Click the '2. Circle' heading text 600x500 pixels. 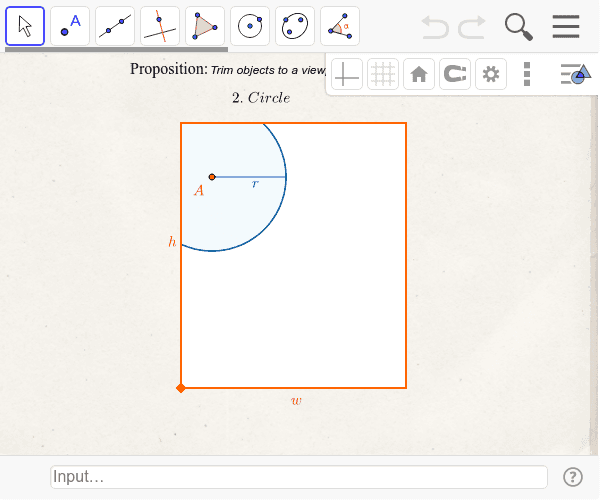pyautogui.click(x=261, y=98)
